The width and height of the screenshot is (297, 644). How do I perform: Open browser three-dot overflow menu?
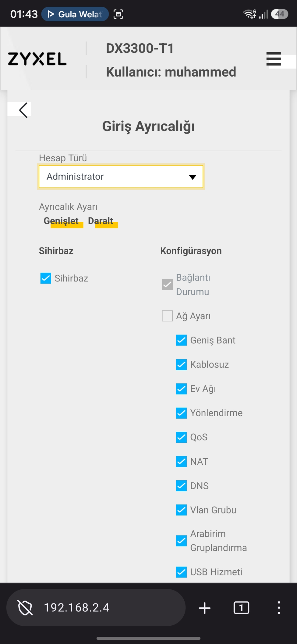click(279, 608)
